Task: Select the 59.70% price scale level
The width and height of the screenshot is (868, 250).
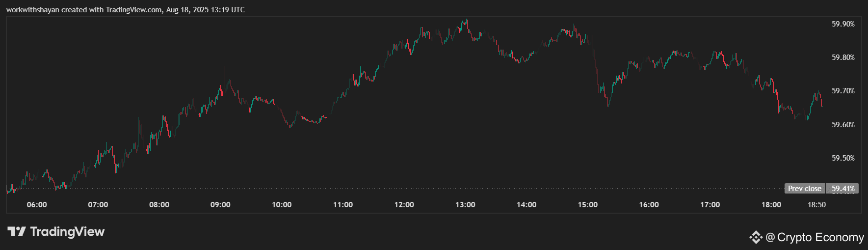Action: click(843, 91)
